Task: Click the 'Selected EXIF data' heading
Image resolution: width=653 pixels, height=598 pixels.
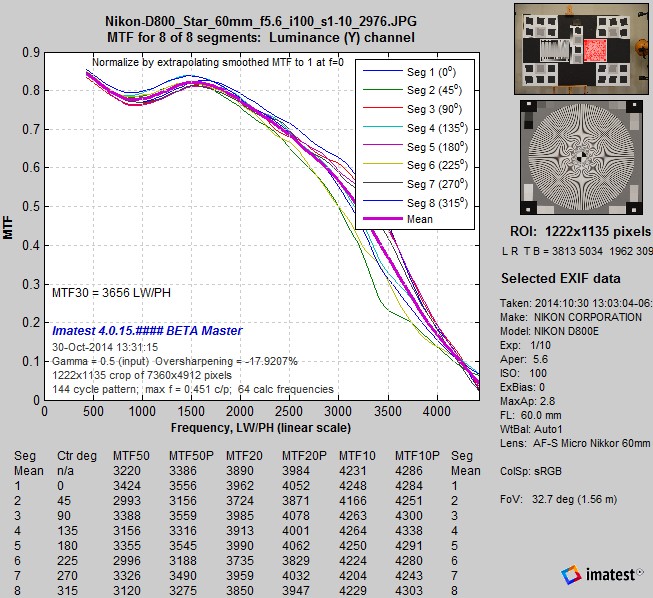Action: tap(561, 278)
